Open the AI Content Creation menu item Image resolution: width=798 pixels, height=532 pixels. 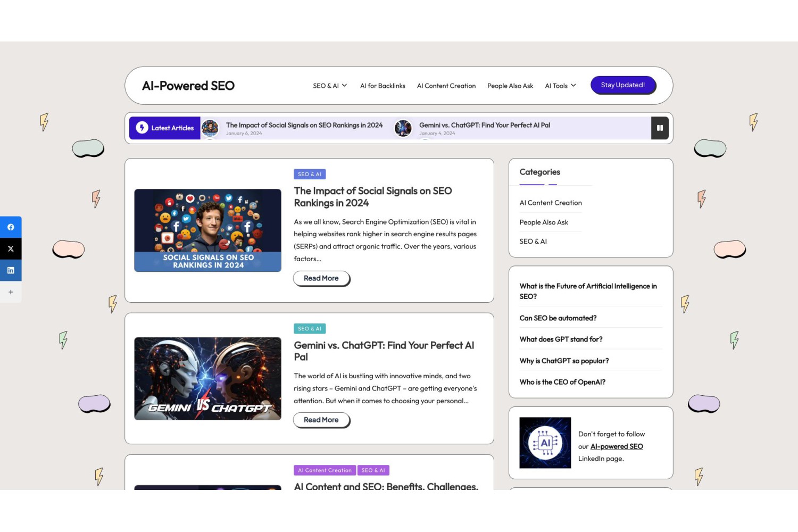coord(446,86)
